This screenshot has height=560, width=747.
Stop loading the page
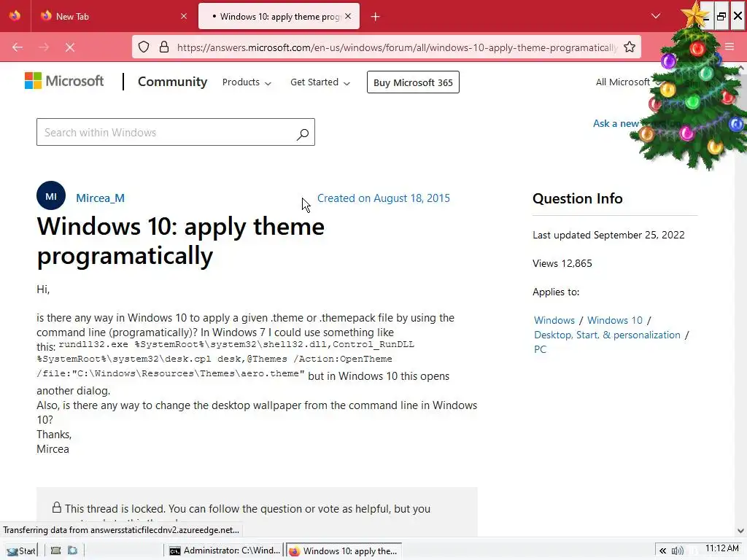(70, 47)
